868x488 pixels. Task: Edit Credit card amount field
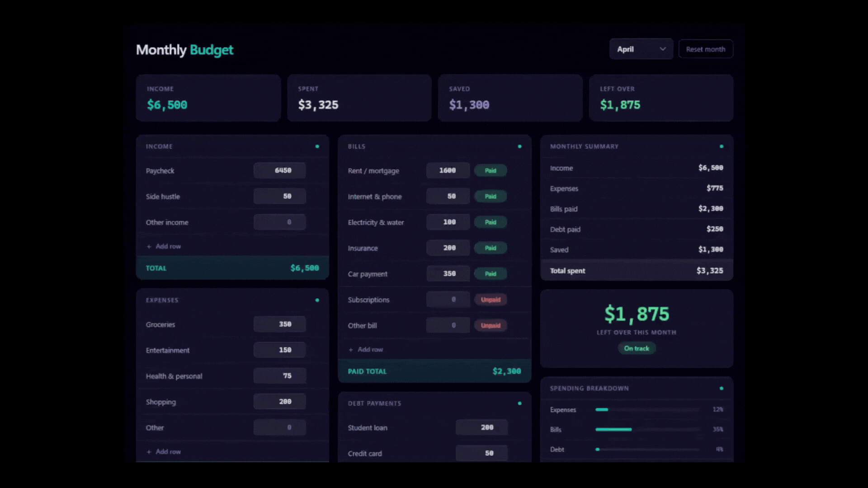[x=481, y=453]
